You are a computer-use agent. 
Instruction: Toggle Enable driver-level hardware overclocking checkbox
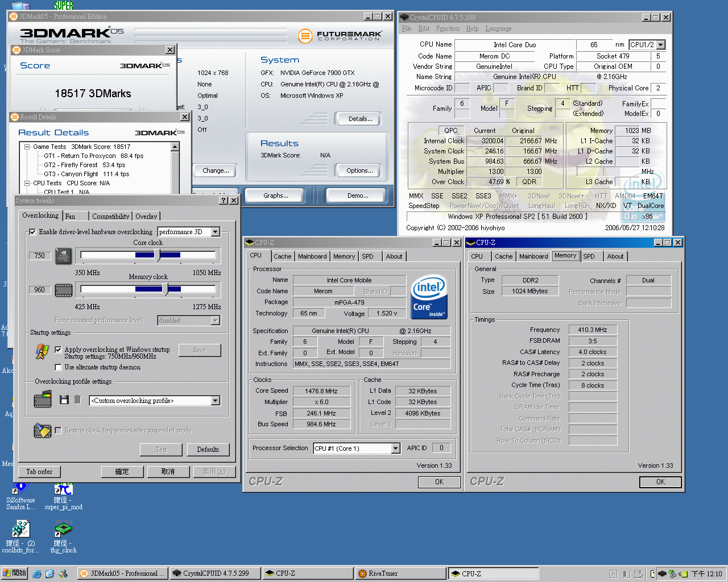[x=32, y=232]
